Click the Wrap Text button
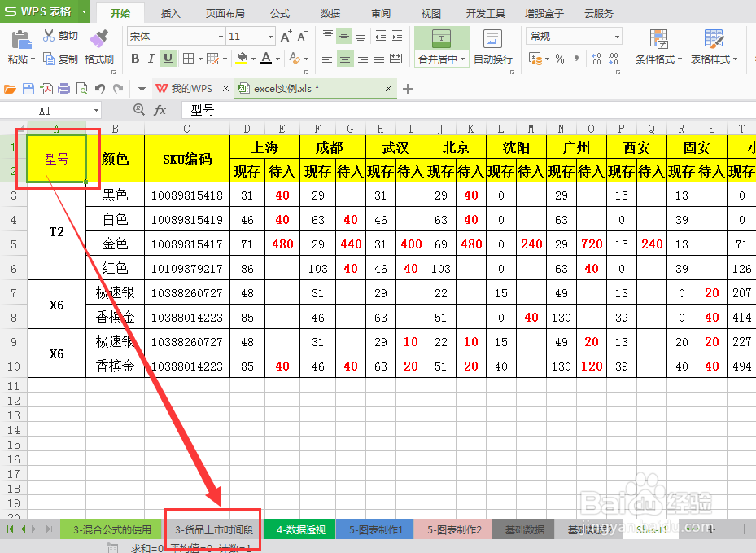The height and width of the screenshot is (553, 756). (x=493, y=46)
